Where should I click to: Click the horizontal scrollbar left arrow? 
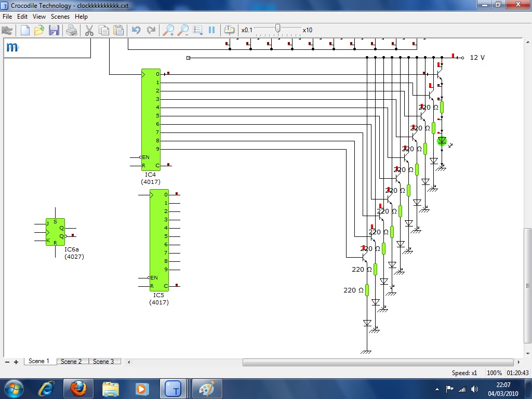[129, 362]
